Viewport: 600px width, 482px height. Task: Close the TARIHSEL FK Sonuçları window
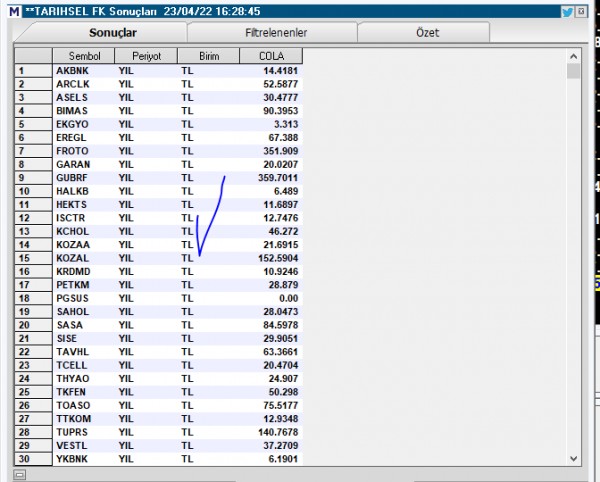tap(581, 11)
